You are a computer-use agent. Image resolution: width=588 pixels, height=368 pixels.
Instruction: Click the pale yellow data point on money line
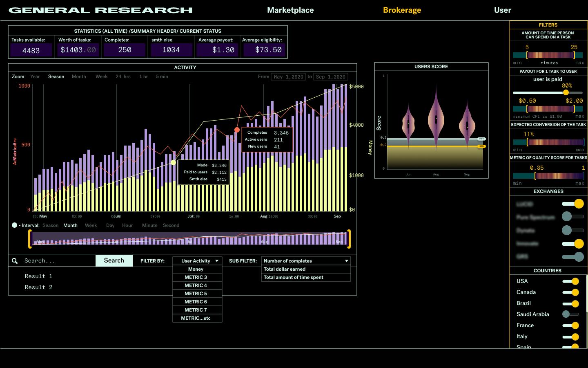(174, 163)
